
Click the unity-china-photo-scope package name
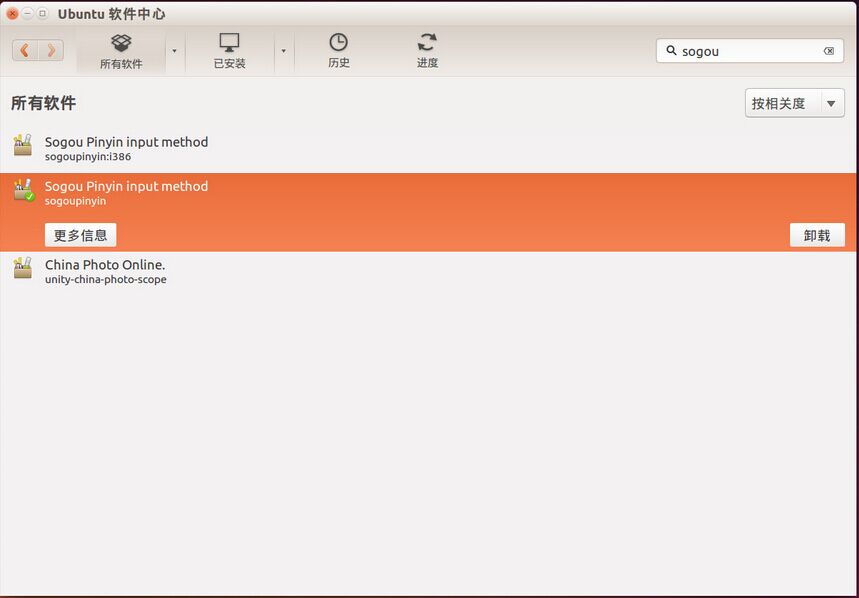click(x=106, y=279)
